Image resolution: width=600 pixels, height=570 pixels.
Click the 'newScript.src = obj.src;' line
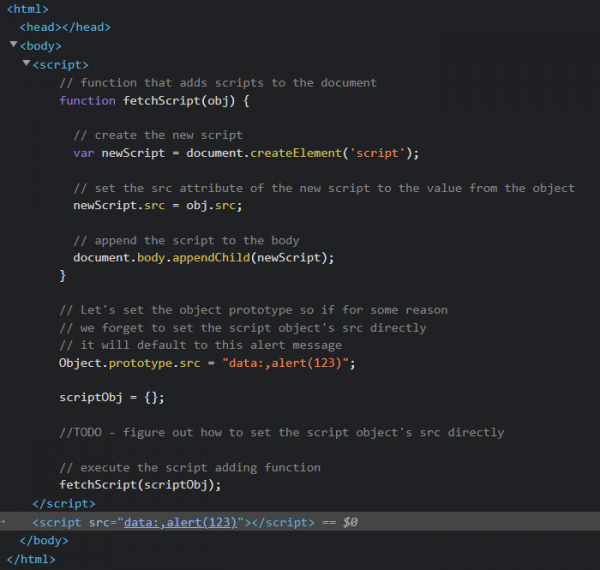click(x=158, y=205)
